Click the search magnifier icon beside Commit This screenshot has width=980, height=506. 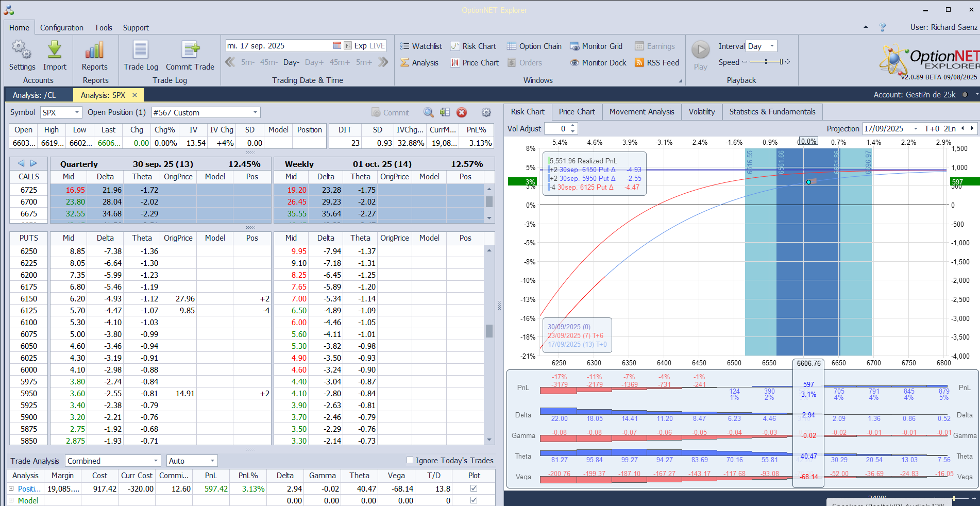[x=428, y=112]
